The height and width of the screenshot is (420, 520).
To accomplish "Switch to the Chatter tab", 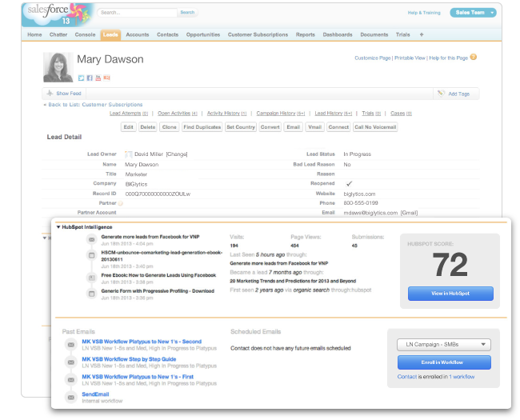I will pos(58,34).
